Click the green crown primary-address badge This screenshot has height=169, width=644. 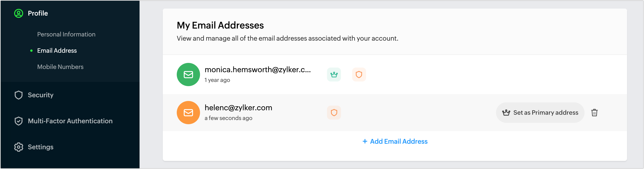coord(334,75)
